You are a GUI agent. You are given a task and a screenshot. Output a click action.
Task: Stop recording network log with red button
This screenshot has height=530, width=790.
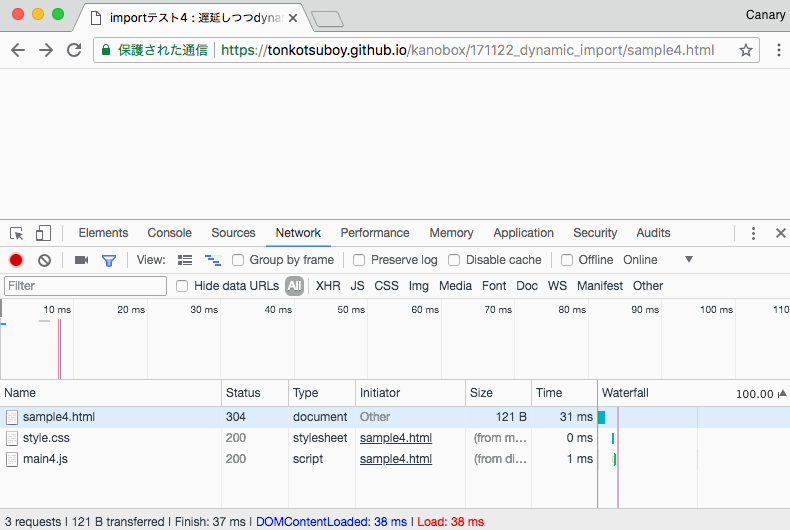click(x=16, y=260)
